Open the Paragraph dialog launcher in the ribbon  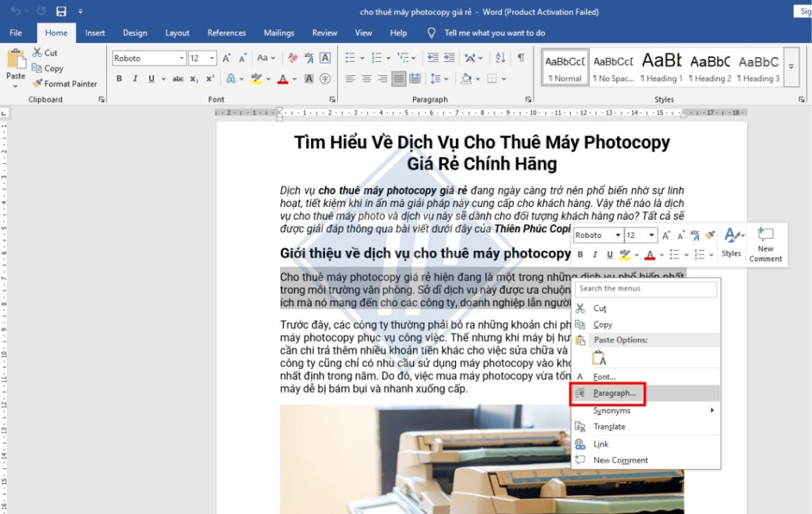tap(528, 99)
